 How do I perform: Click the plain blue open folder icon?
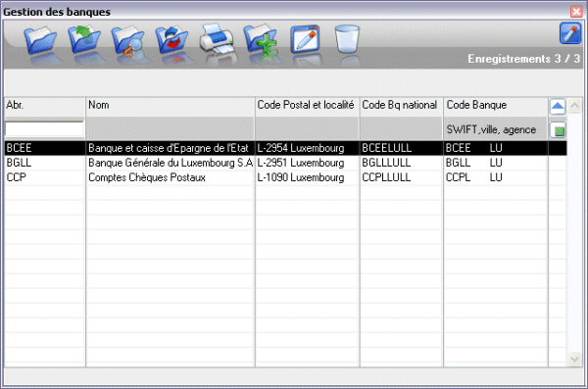coord(40,39)
